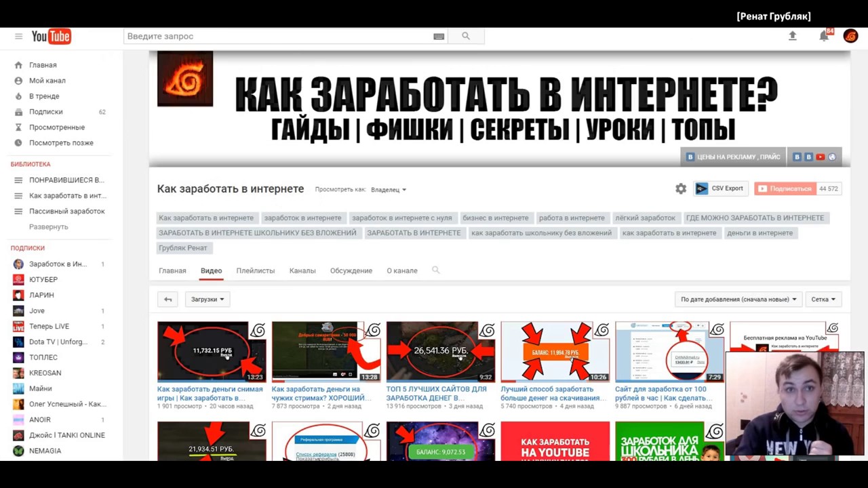Viewport: 868px width, 488px height.
Task: Click the Подписаться subscribe button
Action: pos(785,188)
